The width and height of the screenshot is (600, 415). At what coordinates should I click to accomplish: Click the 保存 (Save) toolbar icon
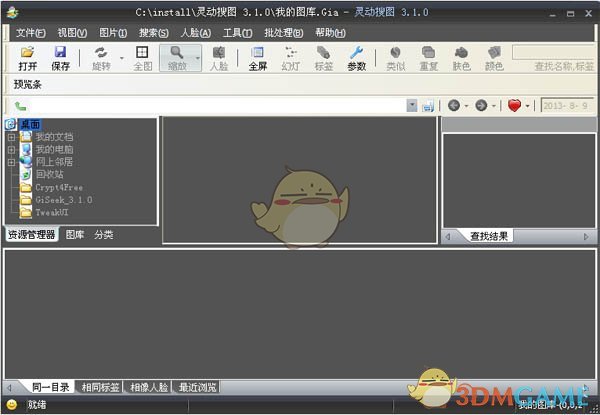(60, 58)
